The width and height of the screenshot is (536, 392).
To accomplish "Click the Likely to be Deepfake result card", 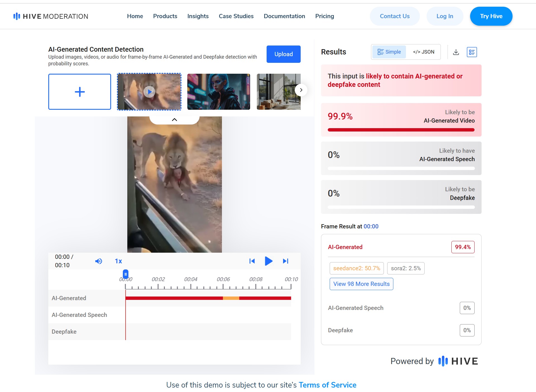I will pyautogui.click(x=401, y=197).
